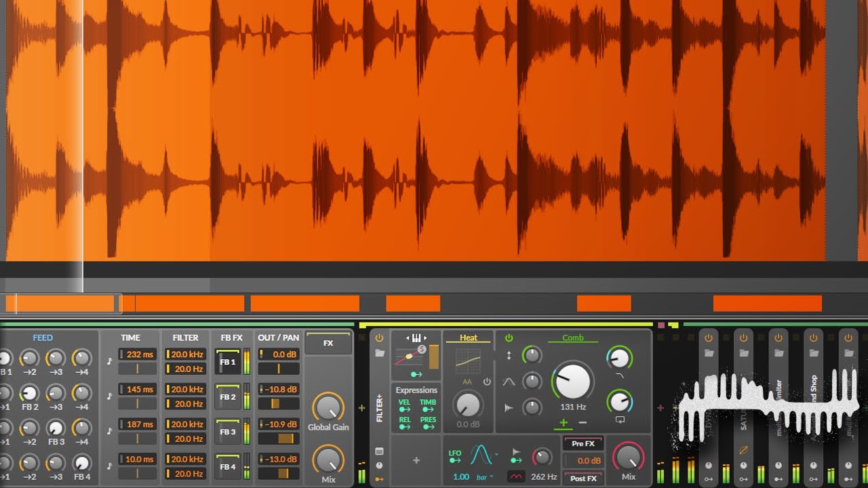Insert device with plus before Filter+
The image size is (868, 488).
(x=361, y=408)
